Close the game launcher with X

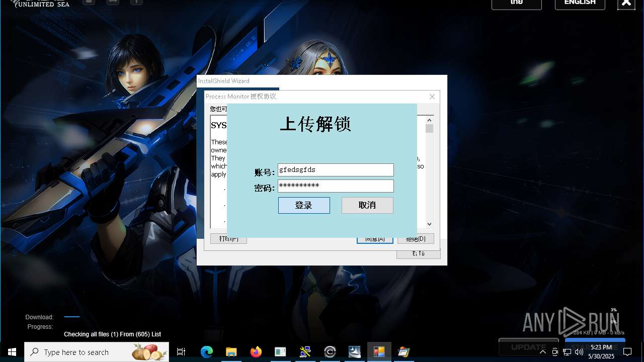point(626,3)
